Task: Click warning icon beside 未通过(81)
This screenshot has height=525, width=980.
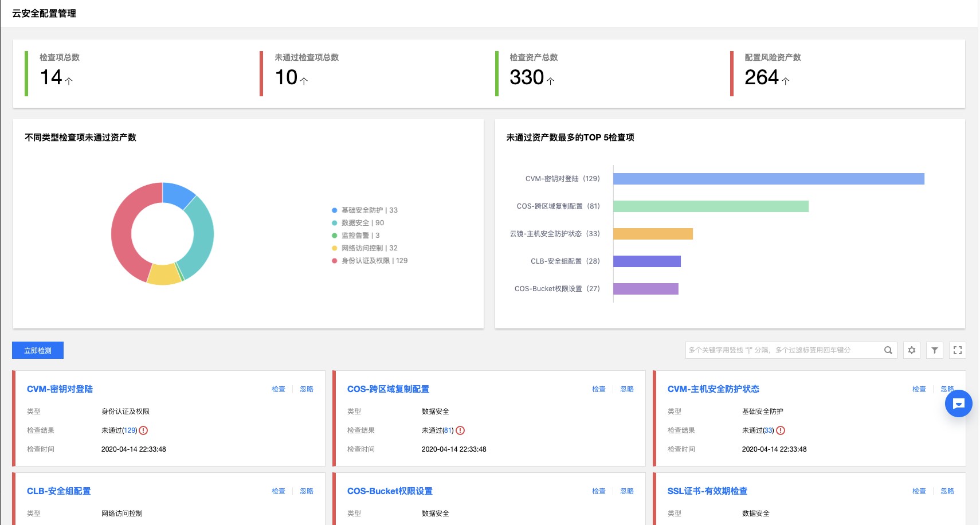Action: coord(460,430)
